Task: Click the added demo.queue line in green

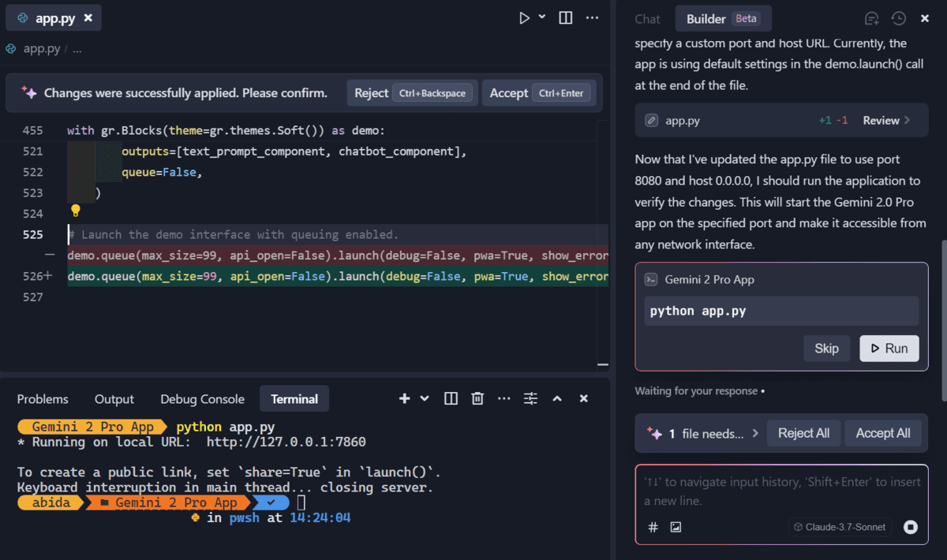Action: pyautogui.click(x=338, y=276)
